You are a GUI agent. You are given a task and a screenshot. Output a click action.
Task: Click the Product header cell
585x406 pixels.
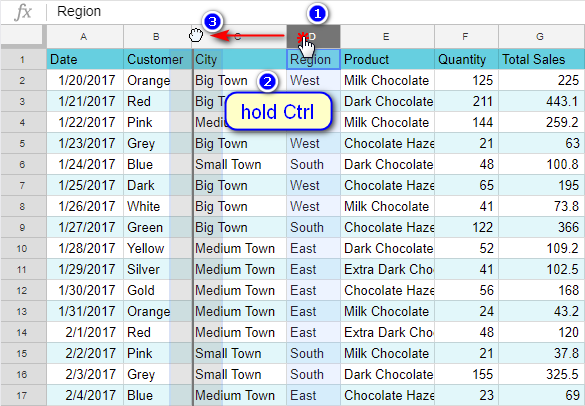(387, 59)
